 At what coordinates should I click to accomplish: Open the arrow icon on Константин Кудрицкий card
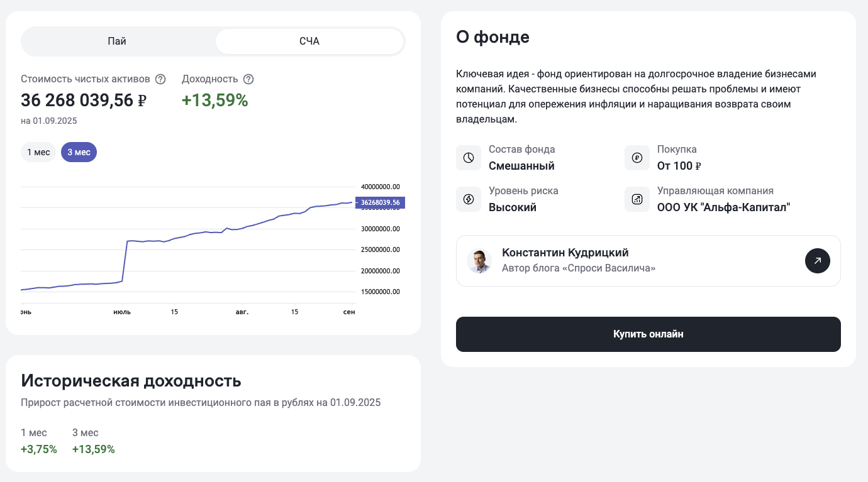pos(818,260)
